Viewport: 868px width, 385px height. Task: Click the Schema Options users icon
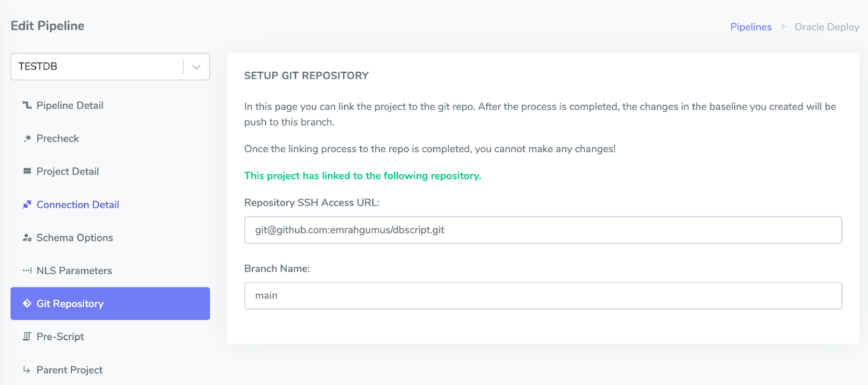click(27, 238)
